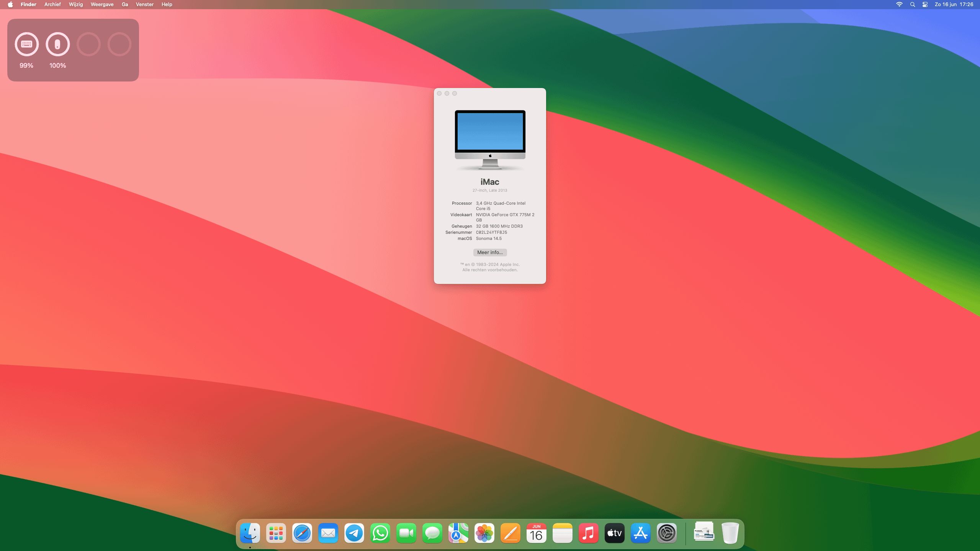Minimize the iMac info window
Viewport: 980px width, 551px height.
[x=447, y=93]
